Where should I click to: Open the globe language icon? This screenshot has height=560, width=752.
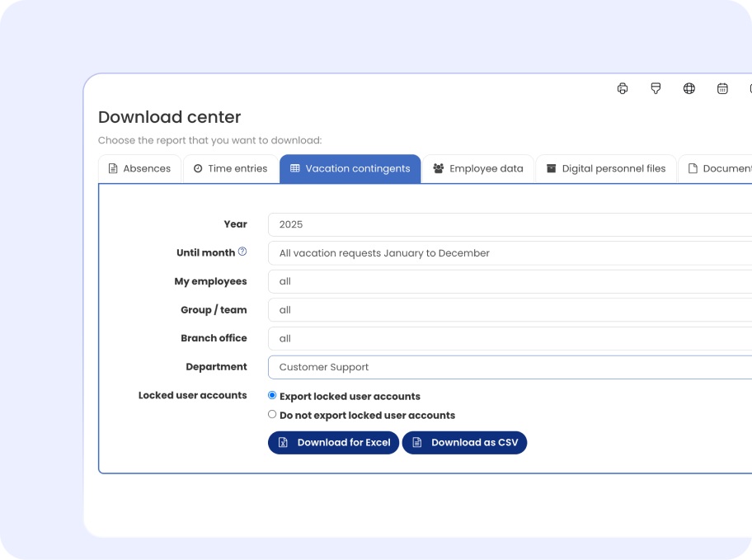(x=689, y=88)
